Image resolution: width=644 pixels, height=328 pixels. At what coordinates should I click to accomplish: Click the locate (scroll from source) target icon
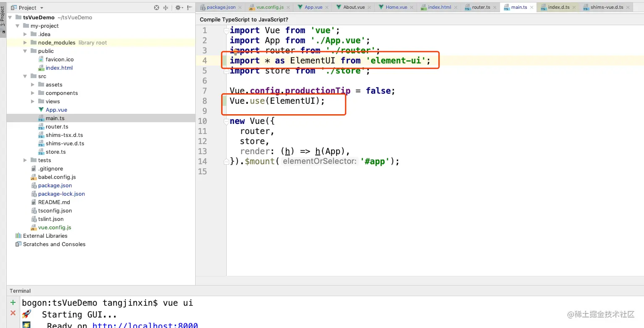[157, 8]
